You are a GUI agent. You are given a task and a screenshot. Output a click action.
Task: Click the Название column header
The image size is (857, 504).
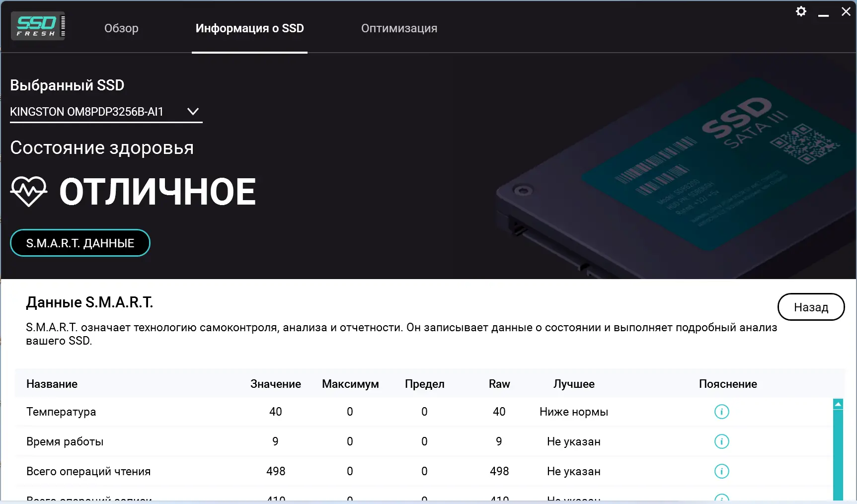coord(52,384)
